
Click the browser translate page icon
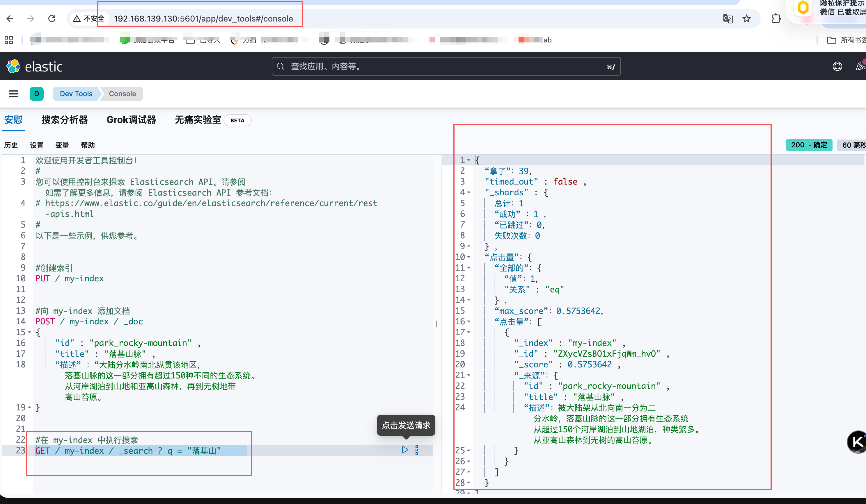click(727, 19)
